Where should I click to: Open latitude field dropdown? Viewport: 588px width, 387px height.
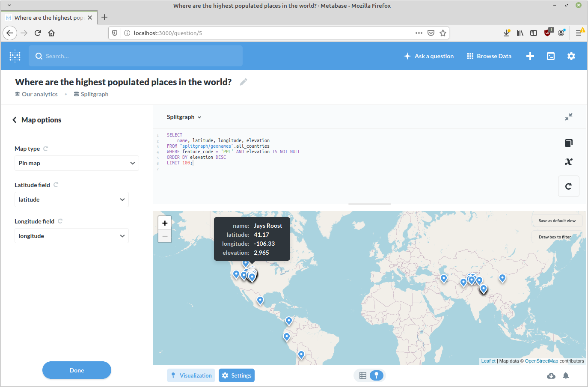pos(71,199)
